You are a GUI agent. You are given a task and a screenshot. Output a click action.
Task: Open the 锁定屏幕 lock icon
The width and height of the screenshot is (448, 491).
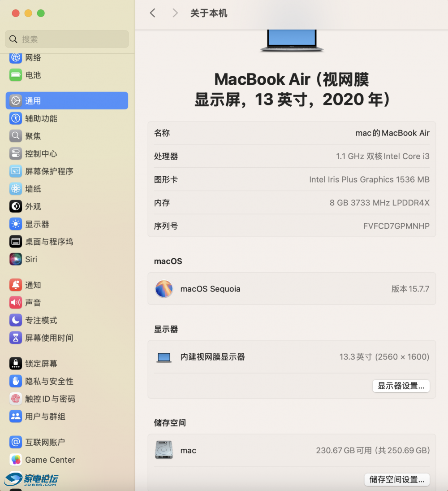click(16, 364)
